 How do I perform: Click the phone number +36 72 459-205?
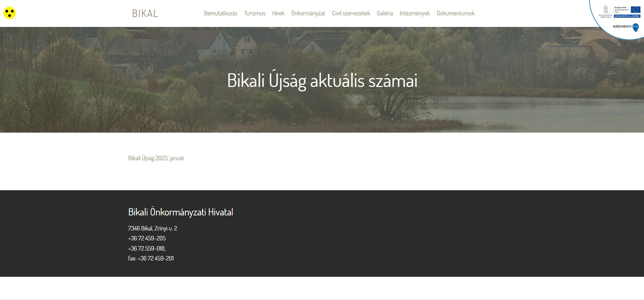(x=147, y=238)
